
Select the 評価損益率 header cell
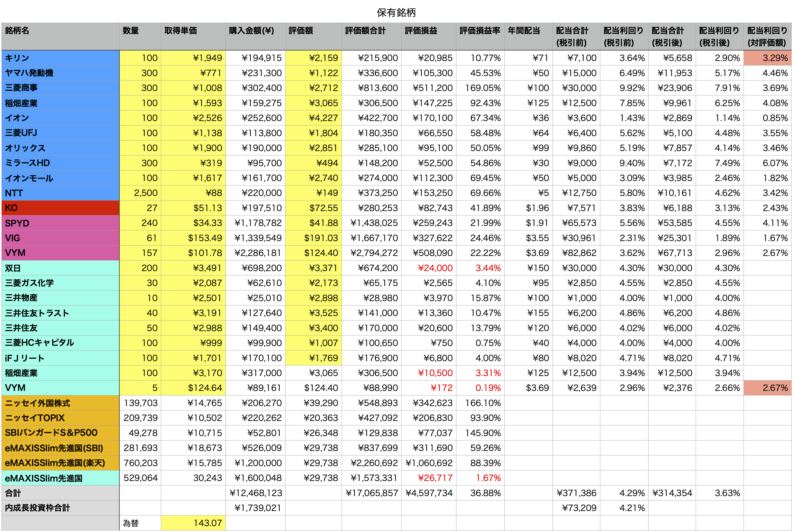480,37
